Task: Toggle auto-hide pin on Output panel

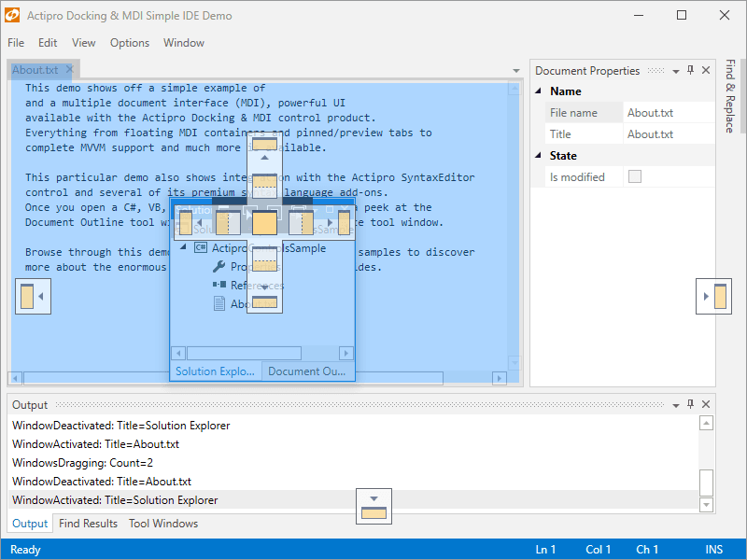Action: point(690,404)
